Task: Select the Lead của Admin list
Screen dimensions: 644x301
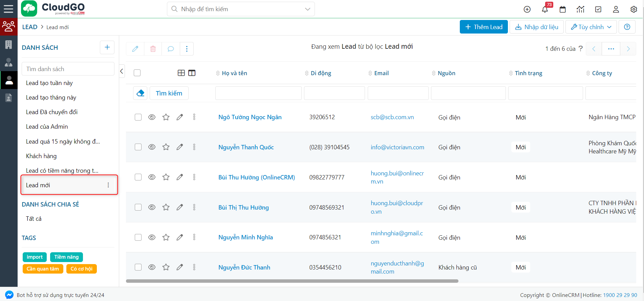Action: click(x=47, y=127)
